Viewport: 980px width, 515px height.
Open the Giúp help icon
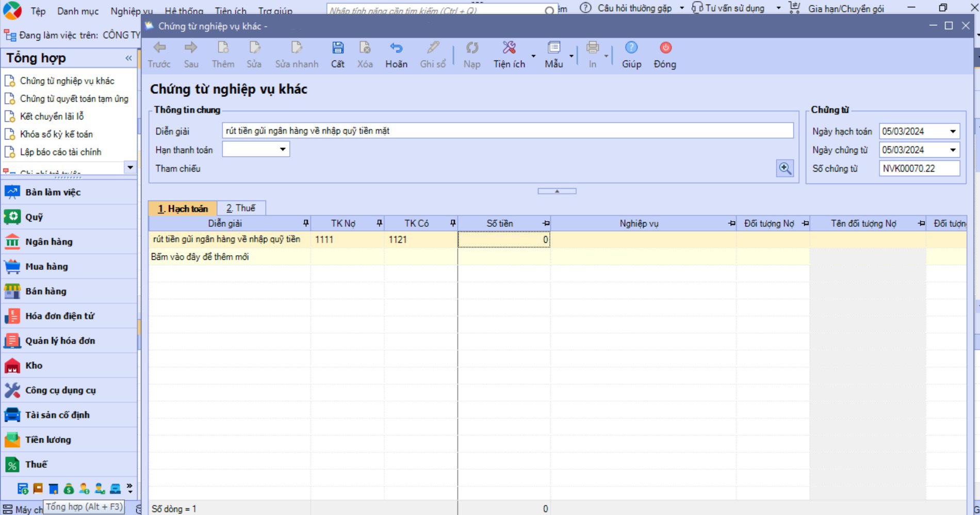[x=631, y=48]
